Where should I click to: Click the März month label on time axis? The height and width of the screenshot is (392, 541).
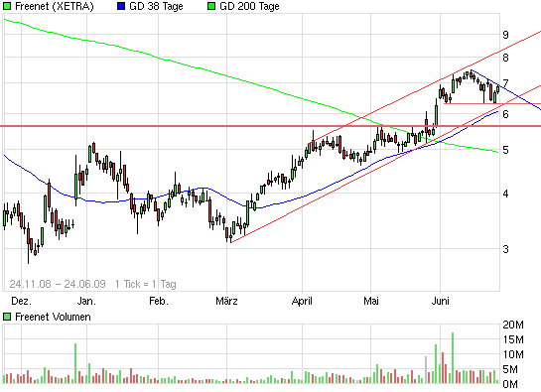(x=226, y=301)
